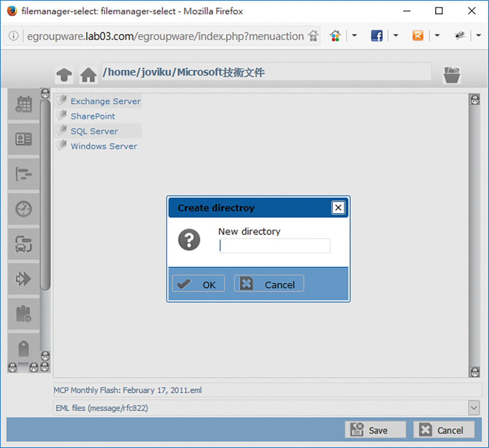The image size is (489, 448).
Task: Click the orange R toolbar icon
Action: tap(418, 36)
